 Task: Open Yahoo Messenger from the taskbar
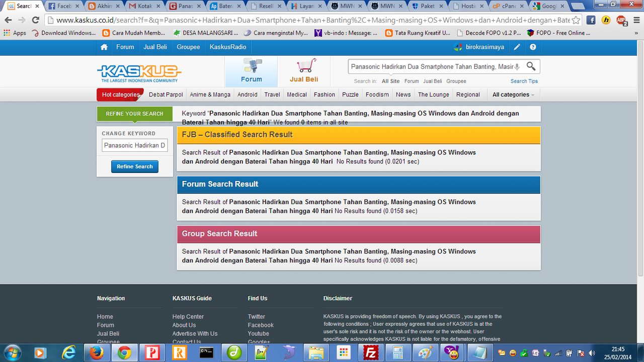452,353
